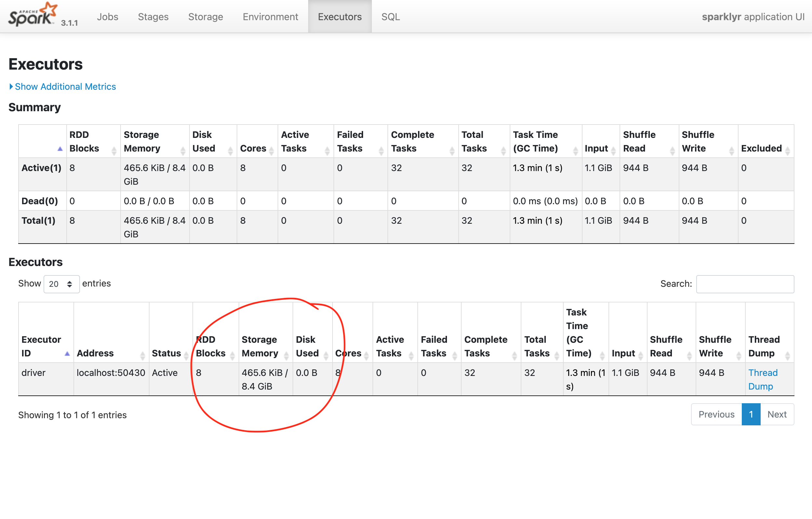Click the Next pagination button
Screen dimensions: 812x519
point(777,414)
